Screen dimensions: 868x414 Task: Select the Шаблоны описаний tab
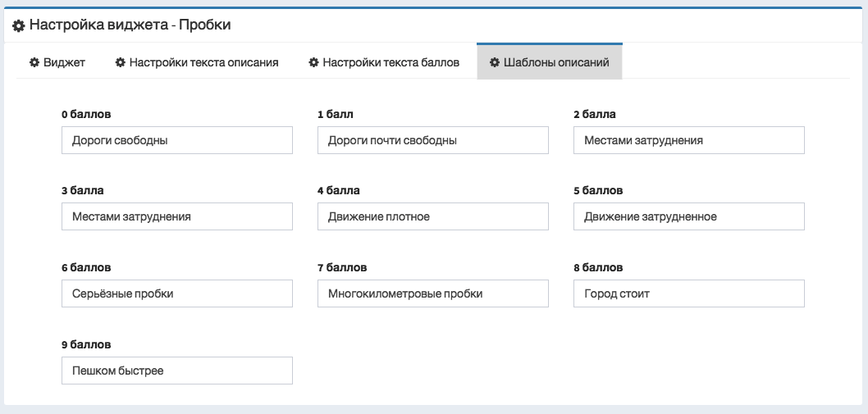[550, 62]
